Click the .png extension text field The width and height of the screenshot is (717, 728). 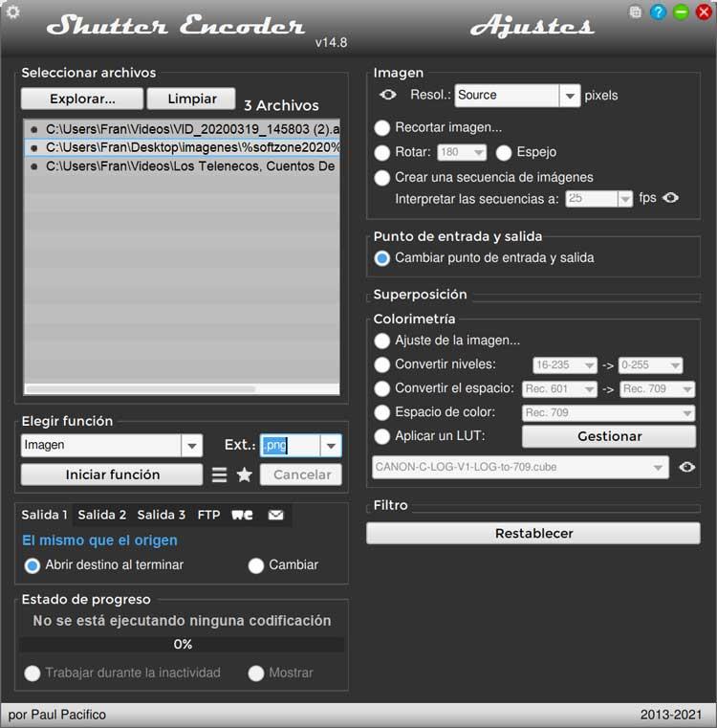291,445
